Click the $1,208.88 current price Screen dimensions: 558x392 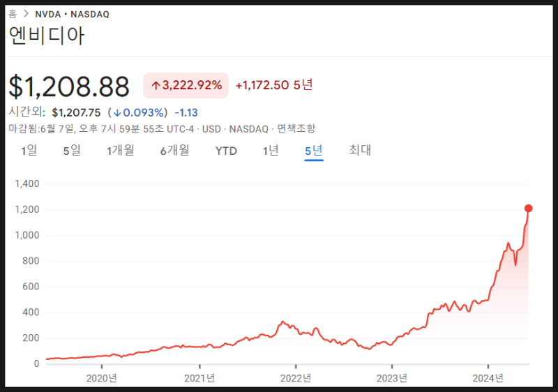coord(69,86)
